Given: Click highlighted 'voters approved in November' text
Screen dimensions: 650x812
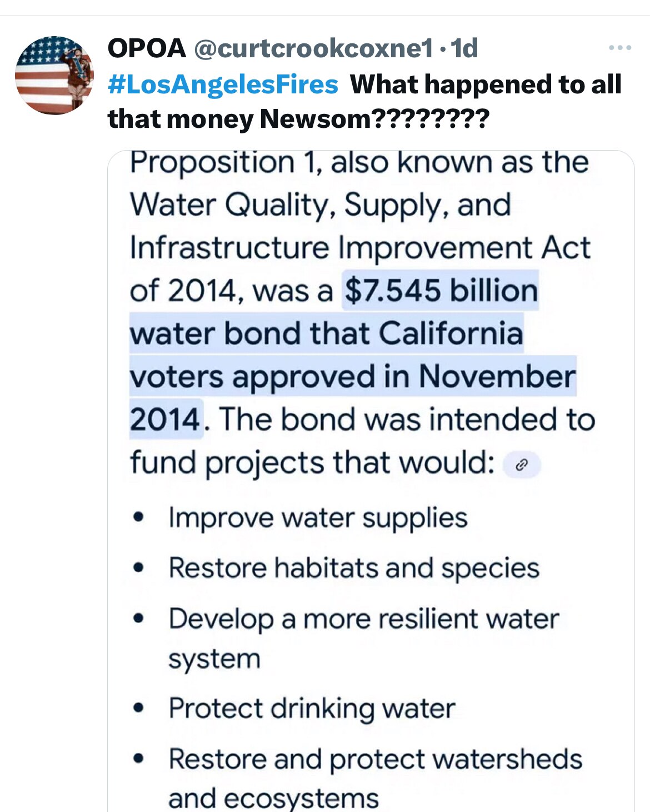Looking at the screenshot, I should pyautogui.click(x=353, y=376).
